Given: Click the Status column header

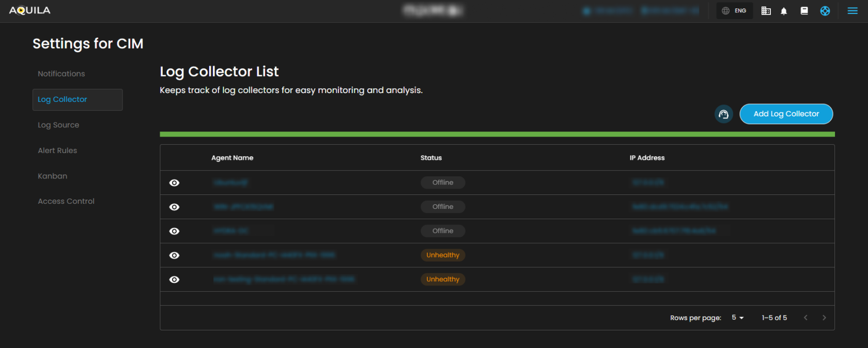Looking at the screenshot, I should coord(431,158).
